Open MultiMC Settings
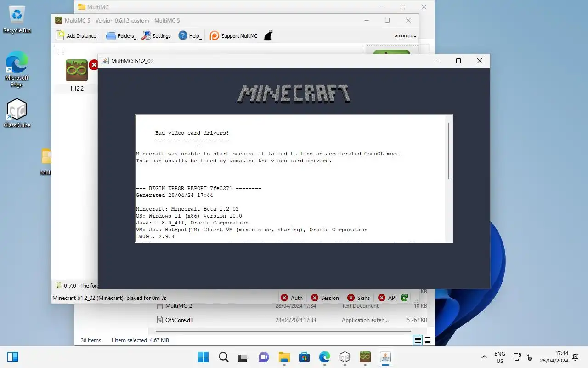588x368 pixels. 156,35
